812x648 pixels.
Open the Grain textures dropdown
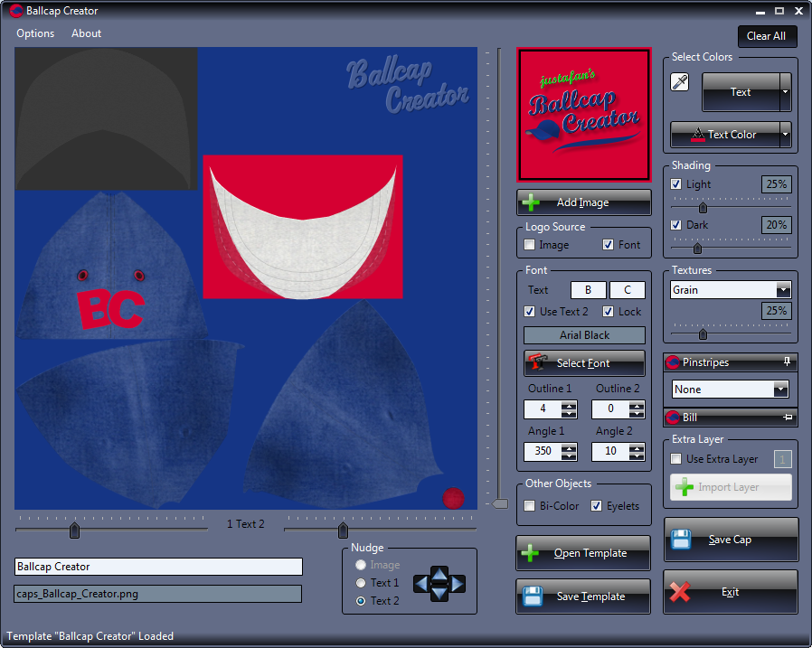coord(783,290)
